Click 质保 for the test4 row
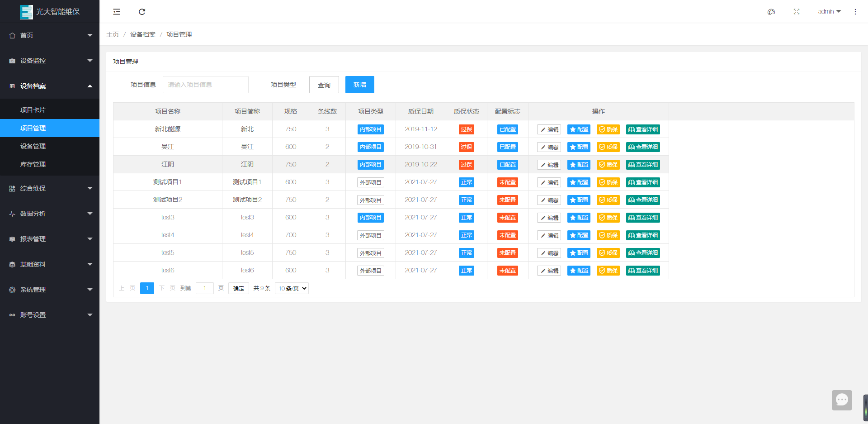The image size is (868, 424). click(x=608, y=235)
